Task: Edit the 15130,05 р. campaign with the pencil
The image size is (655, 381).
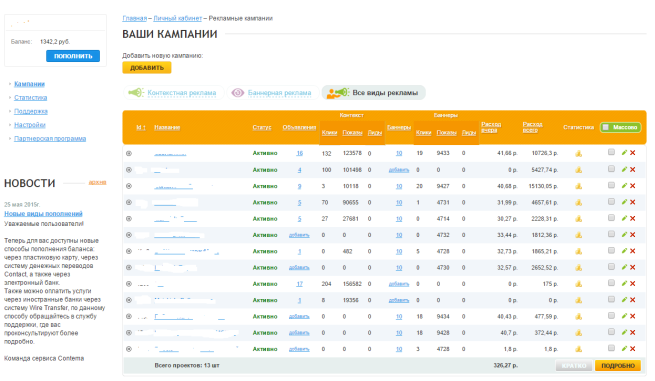Action: [x=624, y=185]
